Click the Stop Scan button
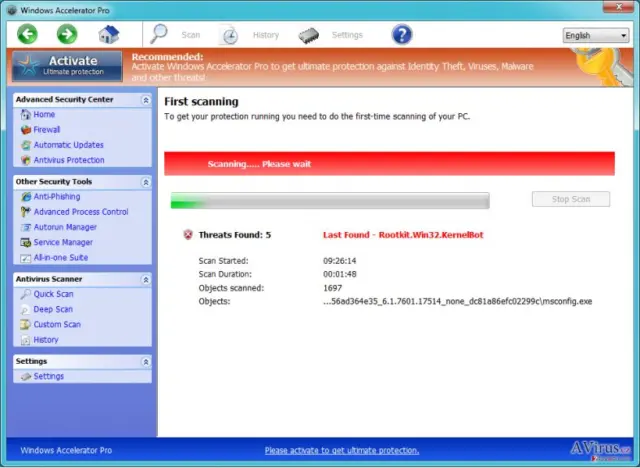The image size is (640, 468). 571,199
